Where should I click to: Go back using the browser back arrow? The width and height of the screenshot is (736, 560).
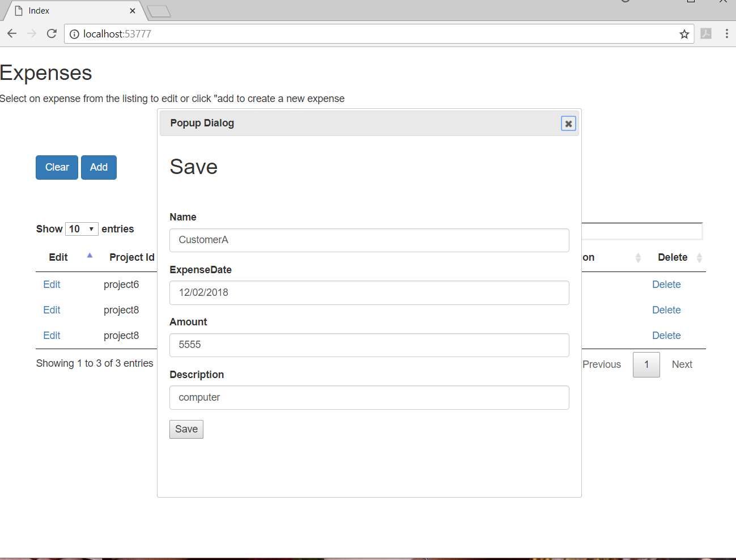pyautogui.click(x=12, y=33)
